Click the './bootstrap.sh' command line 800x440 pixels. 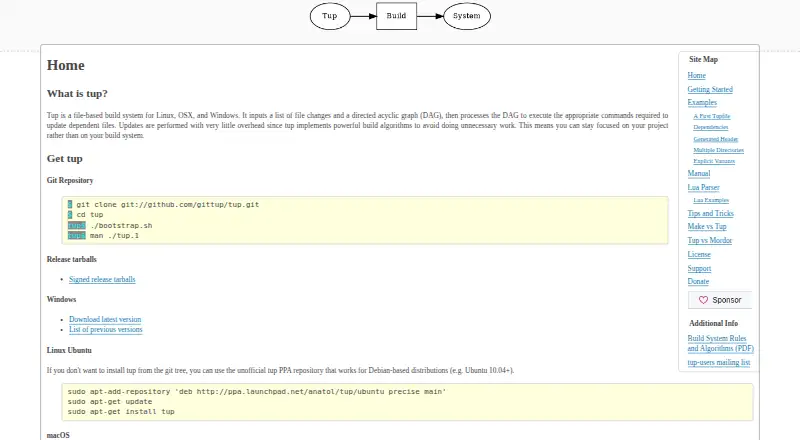[110, 226]
